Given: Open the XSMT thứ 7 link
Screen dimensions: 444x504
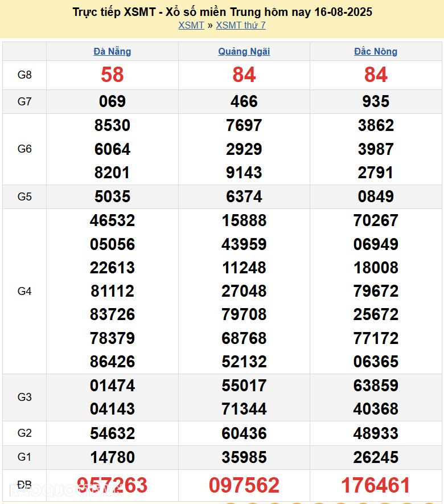Looking at the screenshot, I should click(241, 25).
